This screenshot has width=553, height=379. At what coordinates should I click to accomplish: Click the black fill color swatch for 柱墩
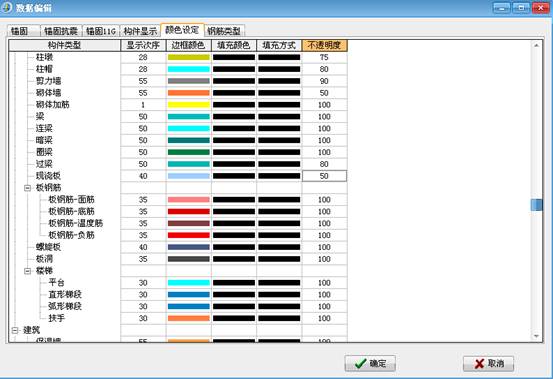[x=234, y=57]
